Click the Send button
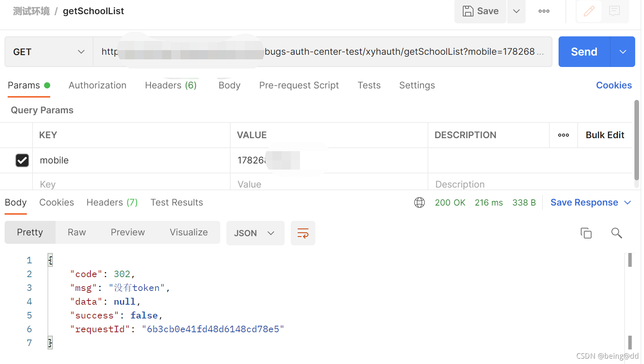Image resolution: width=644 pixels, height=364 pixels. point(583,51)
